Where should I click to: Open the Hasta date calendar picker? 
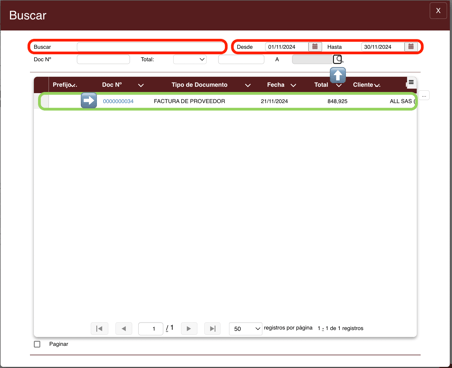click(x=411, y=47)
